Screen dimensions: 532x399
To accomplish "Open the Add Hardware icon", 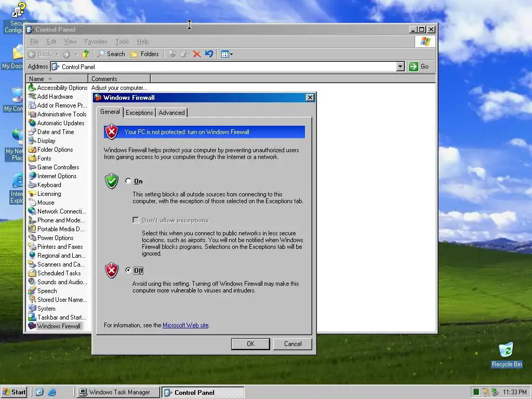I will pyautogui.click(x=32, y=96).
